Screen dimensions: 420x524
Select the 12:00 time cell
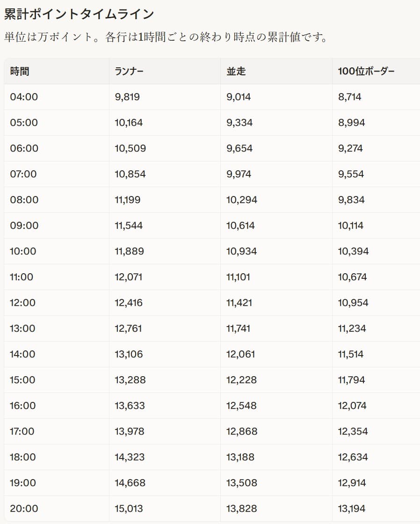point(22,303)
